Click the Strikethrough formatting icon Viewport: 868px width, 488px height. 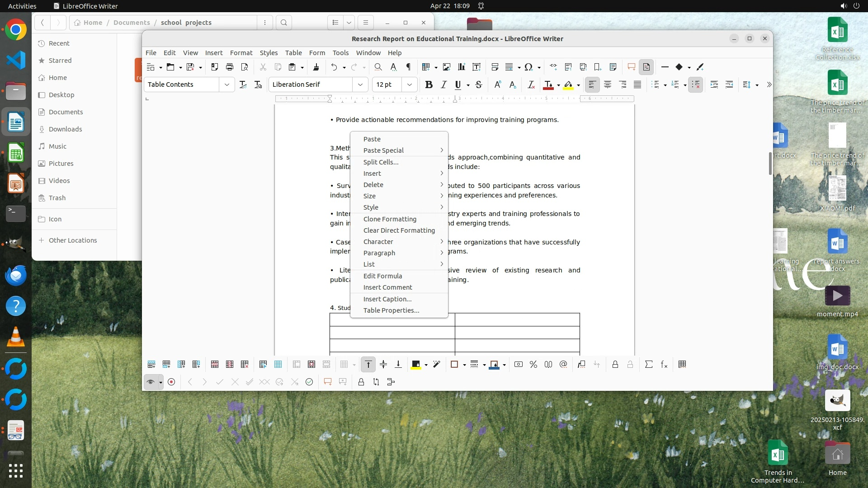pos(479,84)
